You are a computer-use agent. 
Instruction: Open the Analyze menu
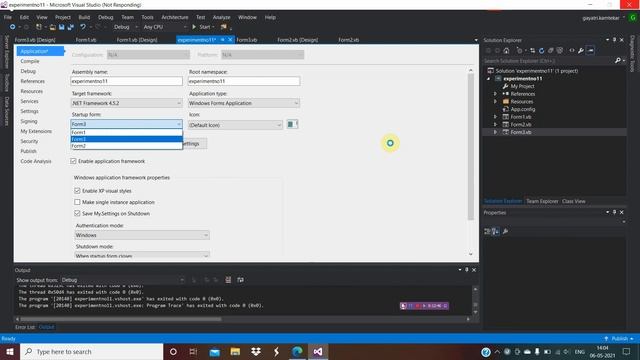[x=222, y=17]
